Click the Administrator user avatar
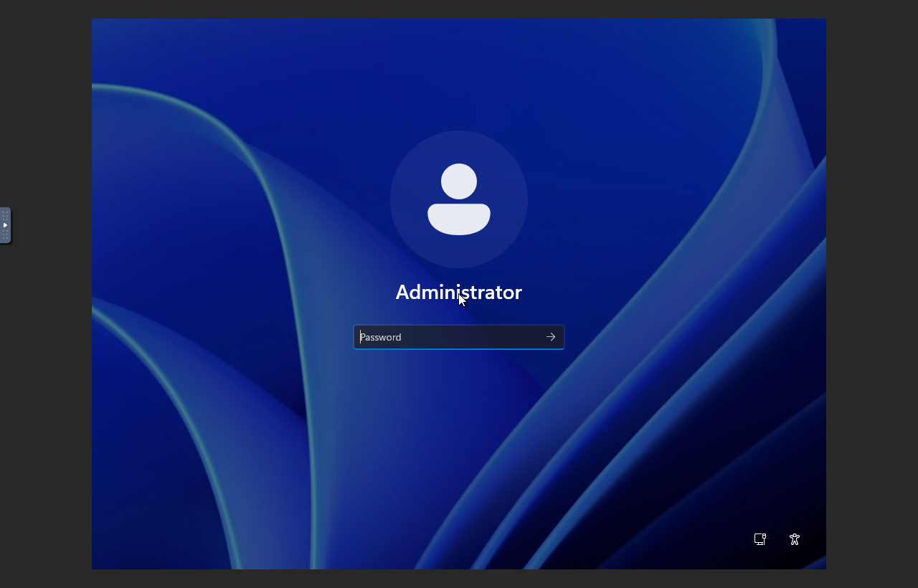The width and height of the screenshot is (918, 588). (459, 199)
